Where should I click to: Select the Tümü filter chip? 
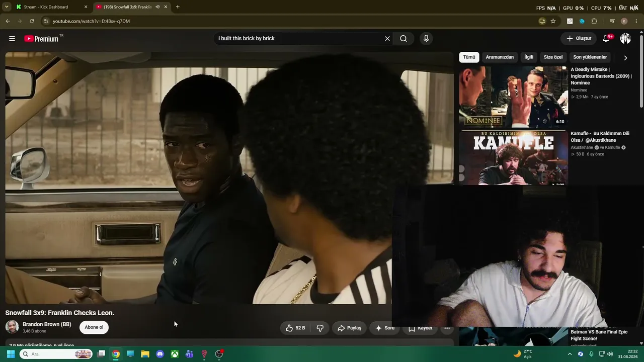pyautogui.click(x=469, y=57)
